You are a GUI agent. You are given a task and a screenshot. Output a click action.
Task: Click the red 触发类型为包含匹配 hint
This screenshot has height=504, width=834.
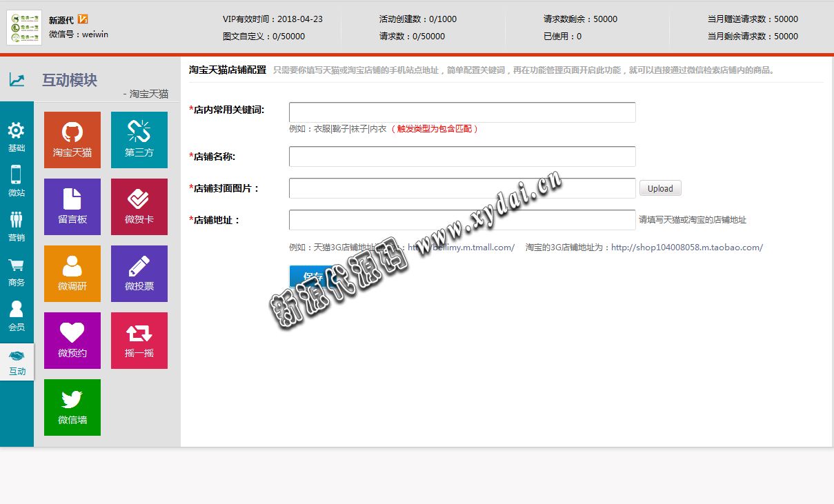435,129
